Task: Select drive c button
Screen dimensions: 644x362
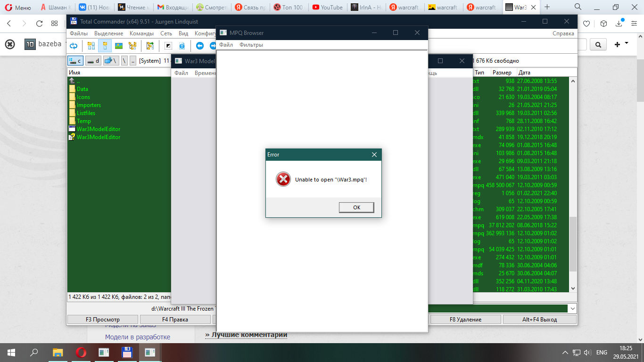Action: coord(75,60)
